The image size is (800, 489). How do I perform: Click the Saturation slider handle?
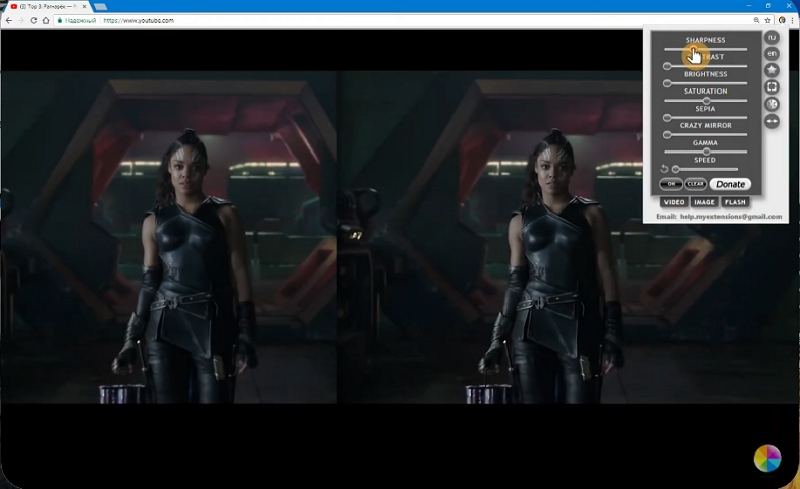tap(707, 101)
